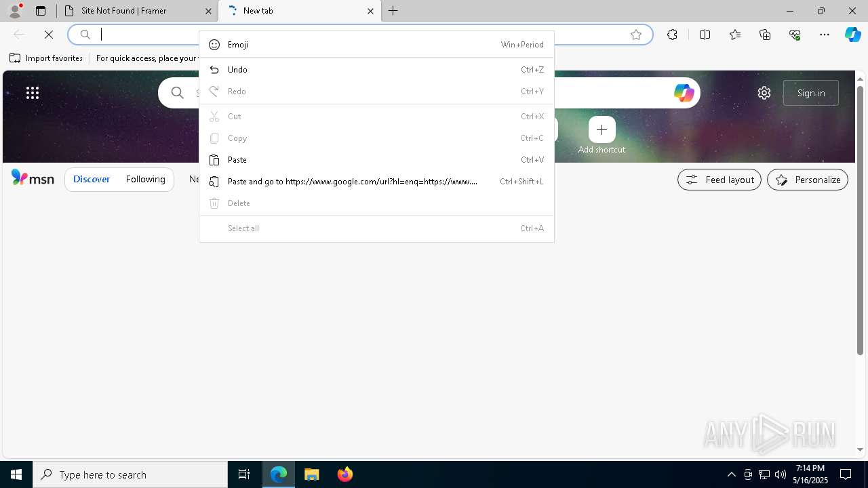Open the Copilot sidebar icon
The image size is (868, 488).
tap(852, 35)
